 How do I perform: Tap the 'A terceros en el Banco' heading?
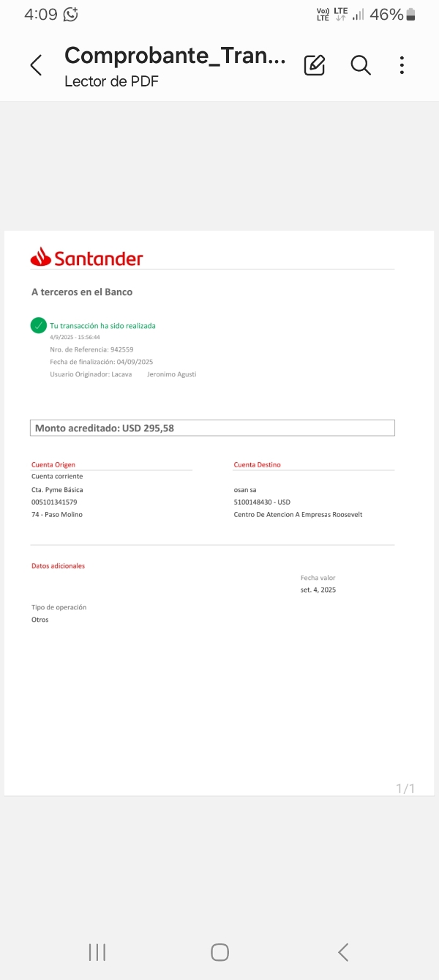pos(82,292)
